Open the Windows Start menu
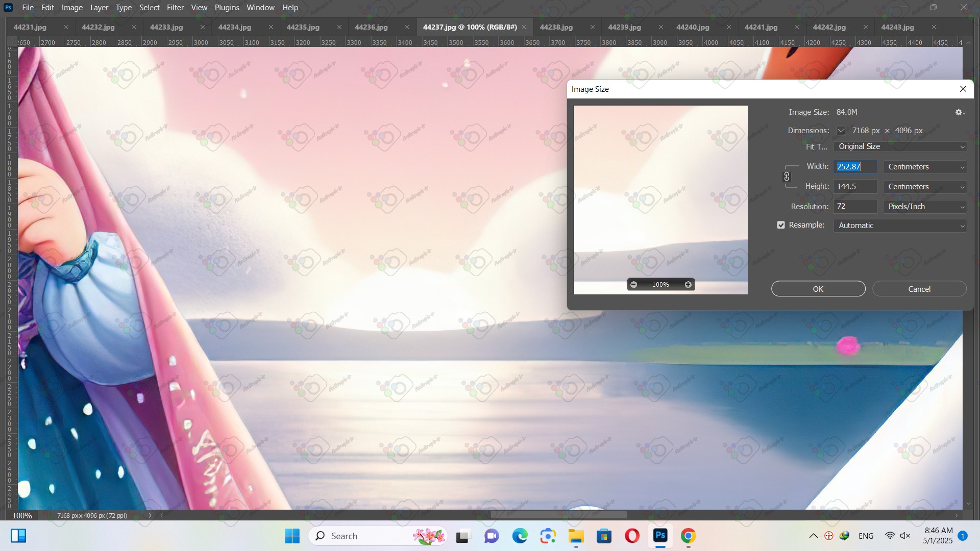Viewport: 980px width, 551px height. pos(292,536)
